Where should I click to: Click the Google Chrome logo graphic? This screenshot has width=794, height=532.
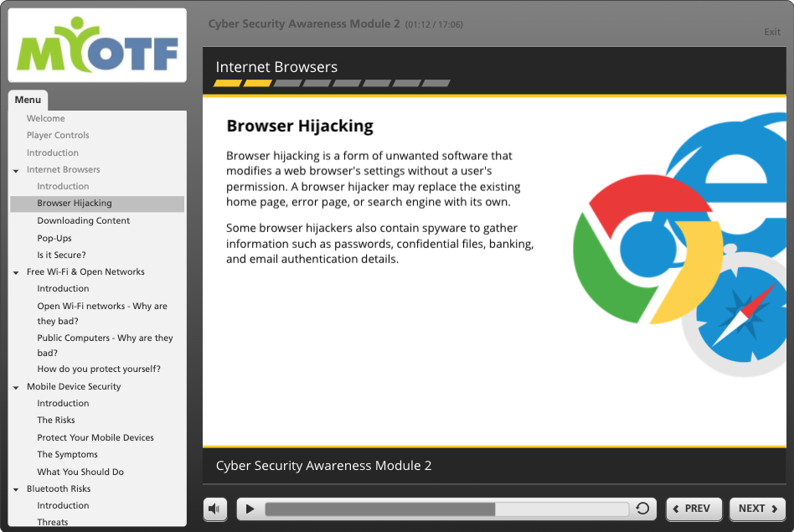tap(648, 250)
